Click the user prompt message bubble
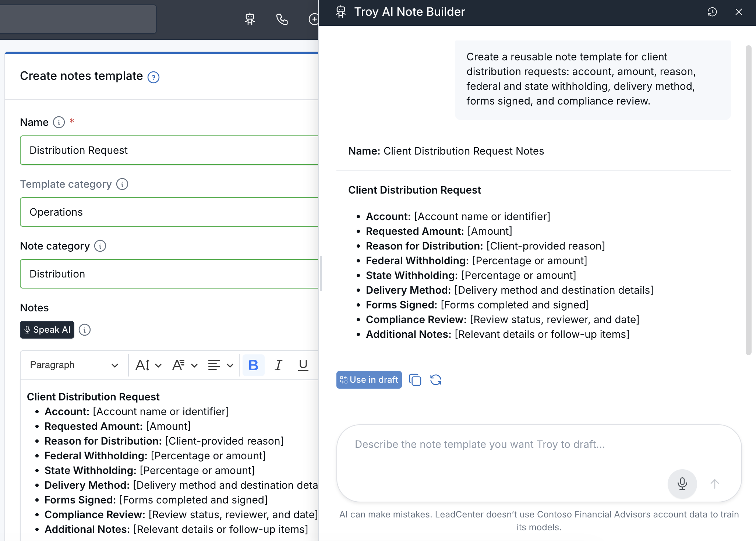The width and height of the screenshot is (756, 541). [593, 80]
